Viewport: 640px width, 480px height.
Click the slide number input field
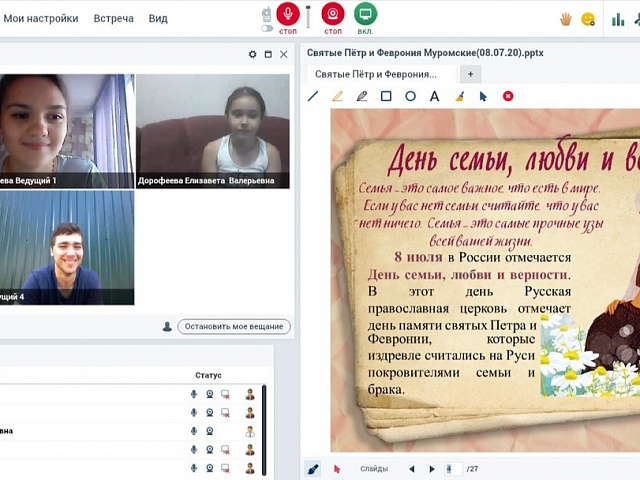453,469
